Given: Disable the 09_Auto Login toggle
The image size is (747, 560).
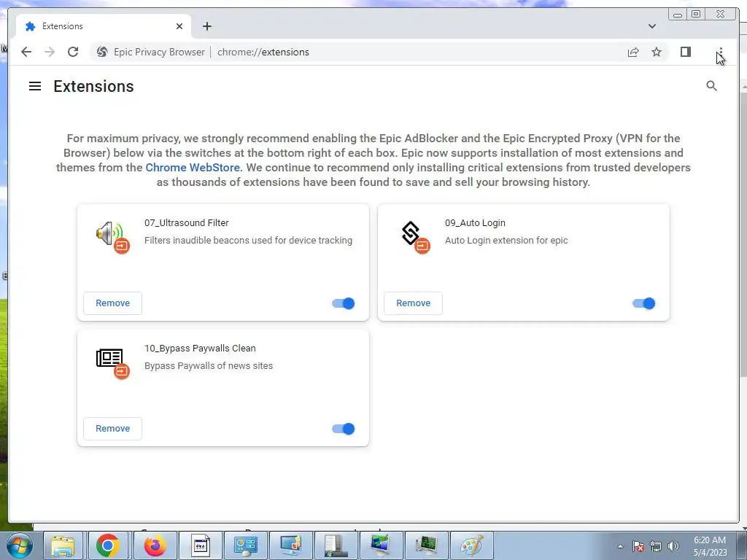Looking at the screenshot, I should [643, 303].
